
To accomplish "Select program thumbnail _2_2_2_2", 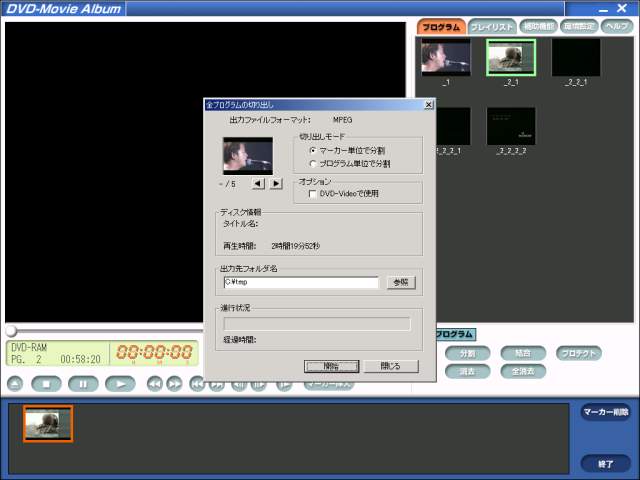I will (x=511, y=126).
